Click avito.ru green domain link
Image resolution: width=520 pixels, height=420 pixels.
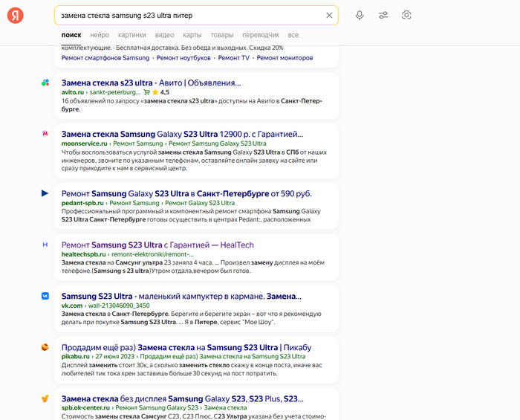[x=73, y=92]
